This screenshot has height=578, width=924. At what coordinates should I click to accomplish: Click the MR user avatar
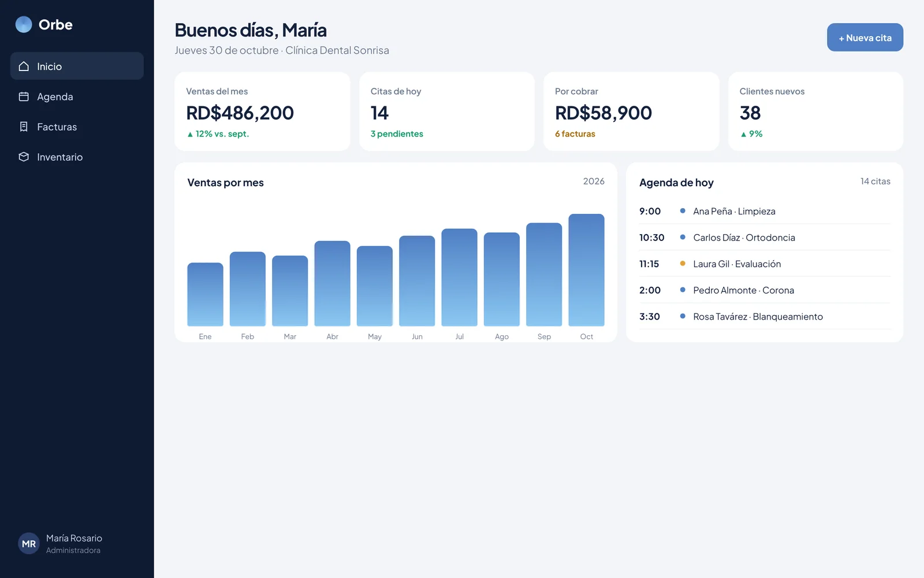click(29, 543)
